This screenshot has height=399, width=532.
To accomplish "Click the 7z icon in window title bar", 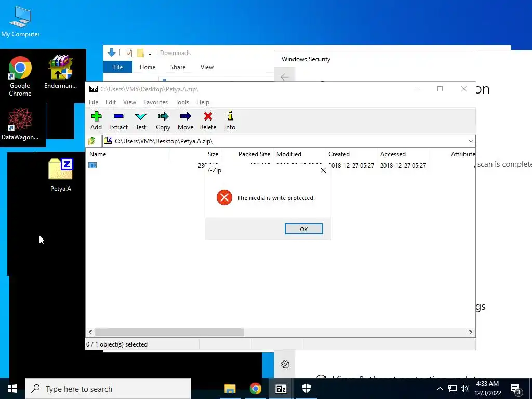I will (94, 89).
